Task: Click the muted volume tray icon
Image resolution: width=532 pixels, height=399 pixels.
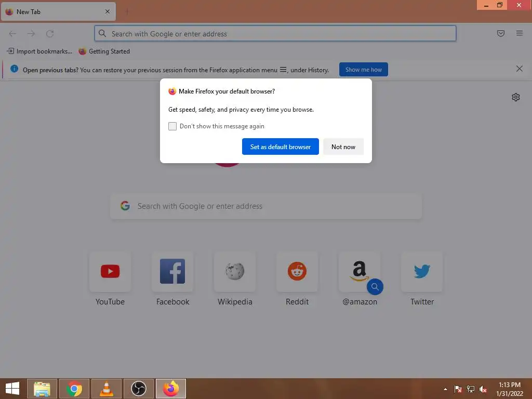Action: coord(483,389)
